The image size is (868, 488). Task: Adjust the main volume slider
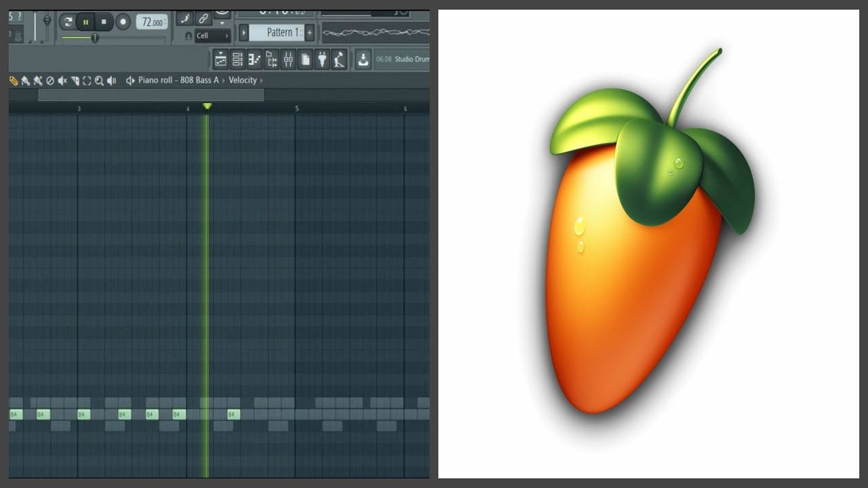pos(47,26)
